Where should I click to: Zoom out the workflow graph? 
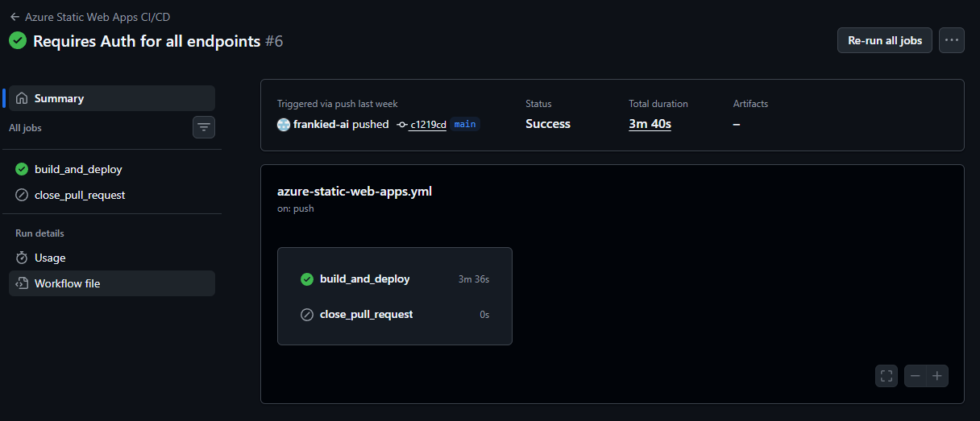[x=916, y=376]
